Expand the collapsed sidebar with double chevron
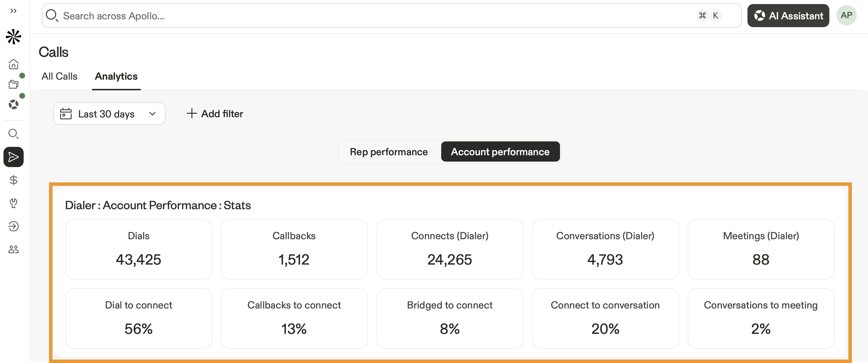The height and width of the screenshot is (363, 868). [x=14, y=11]
